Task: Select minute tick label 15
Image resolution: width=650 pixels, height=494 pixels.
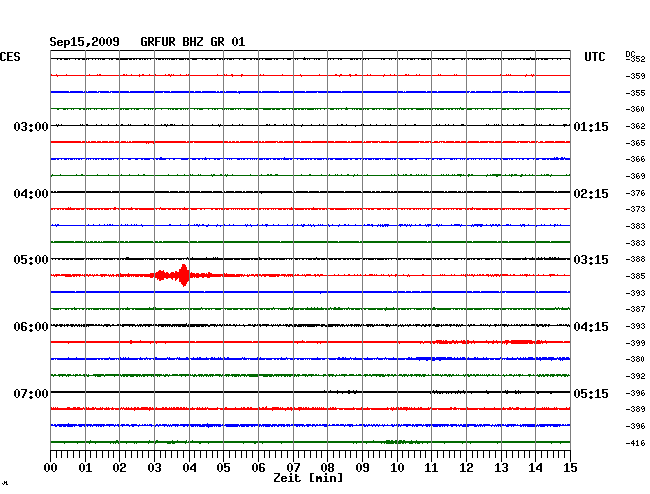Action: click(570, 468)
